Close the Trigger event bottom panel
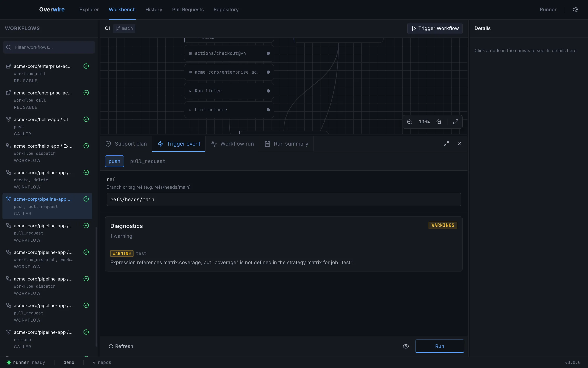Screen dimensions: 588x368 (x=459, y=144)
